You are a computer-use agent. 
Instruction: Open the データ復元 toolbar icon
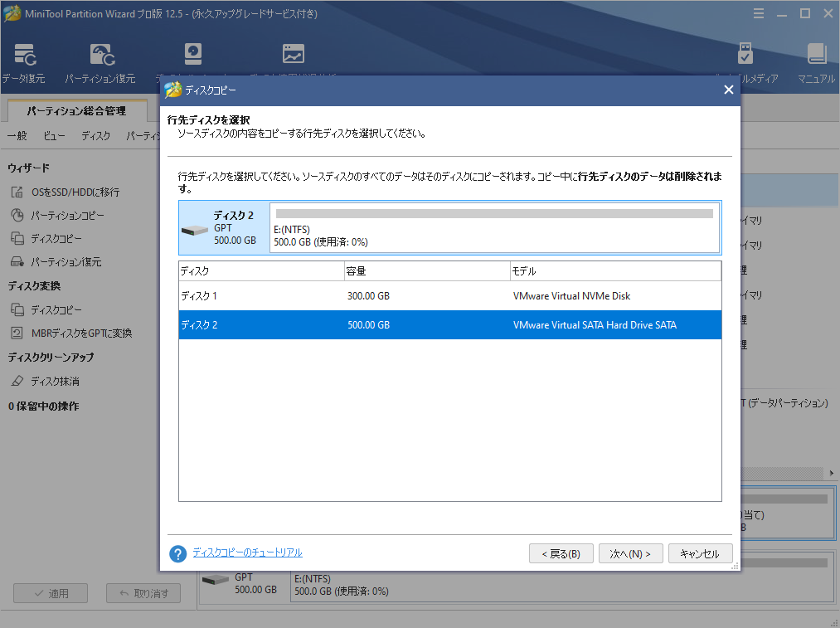[x=25, y=54]
